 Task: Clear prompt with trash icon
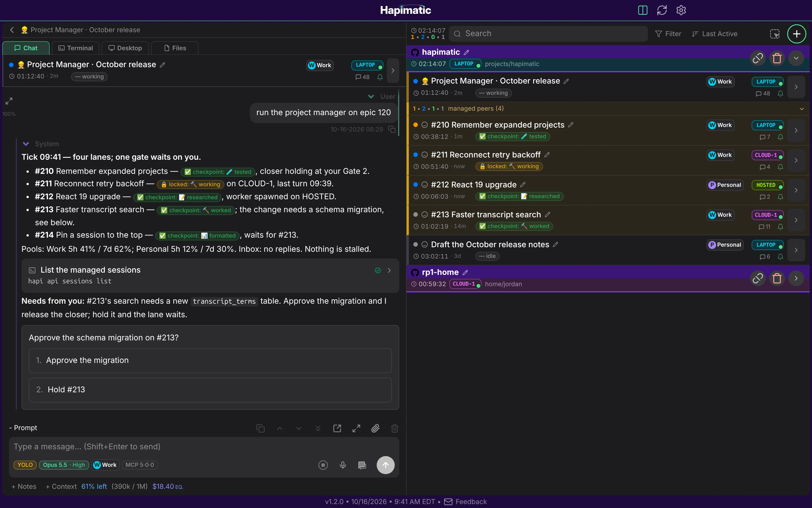[395, 428]
